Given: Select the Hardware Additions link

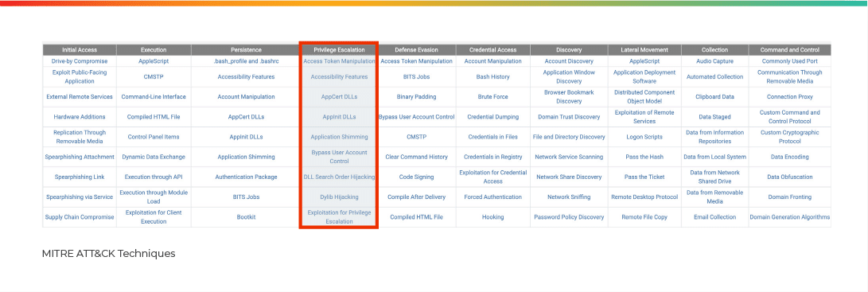Looking at the screenshot, I should (x=80, y=117).
